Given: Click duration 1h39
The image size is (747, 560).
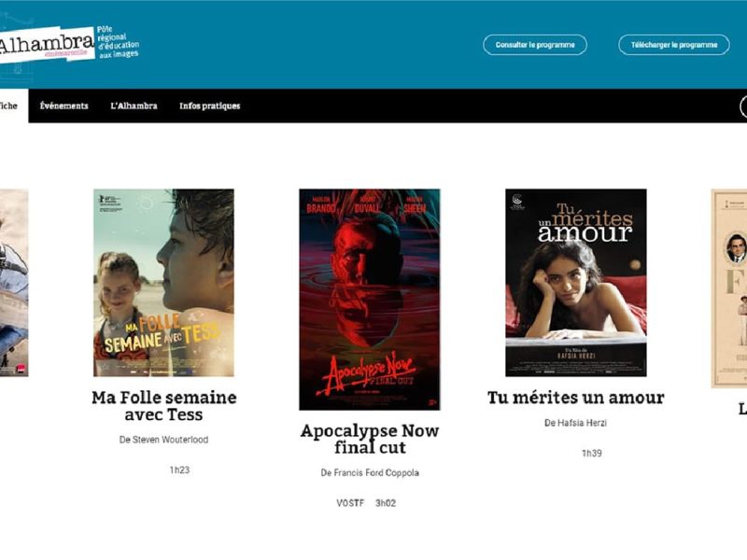Looking at the screenshot, I should click(x=592, y=454).
